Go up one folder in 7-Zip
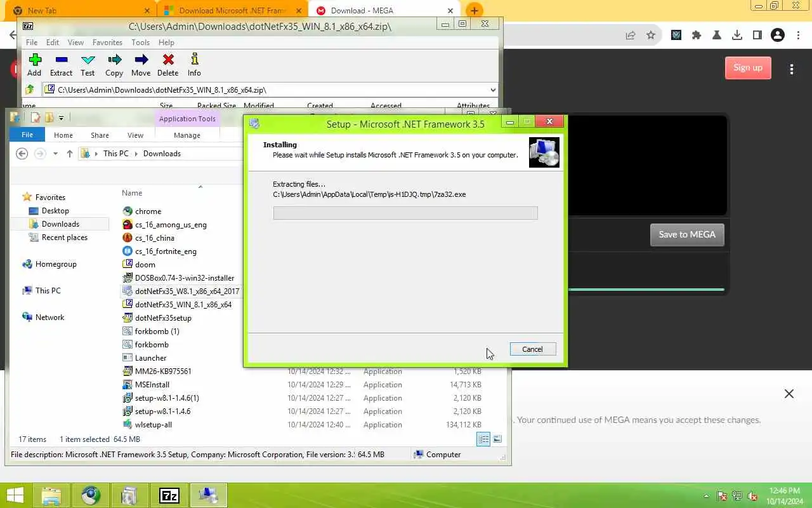This screenshot has width=812, height=508. 29,90
